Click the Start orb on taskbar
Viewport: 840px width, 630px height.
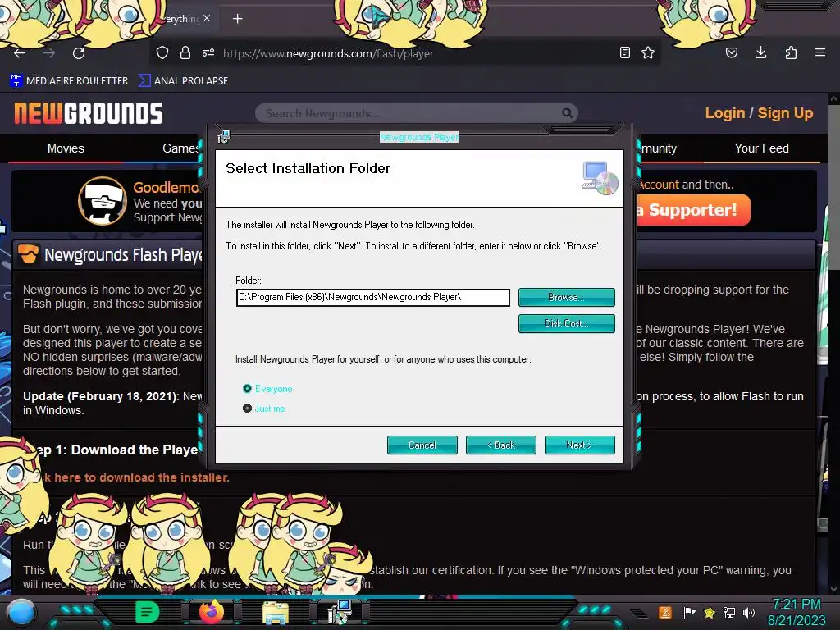point(22,612)
